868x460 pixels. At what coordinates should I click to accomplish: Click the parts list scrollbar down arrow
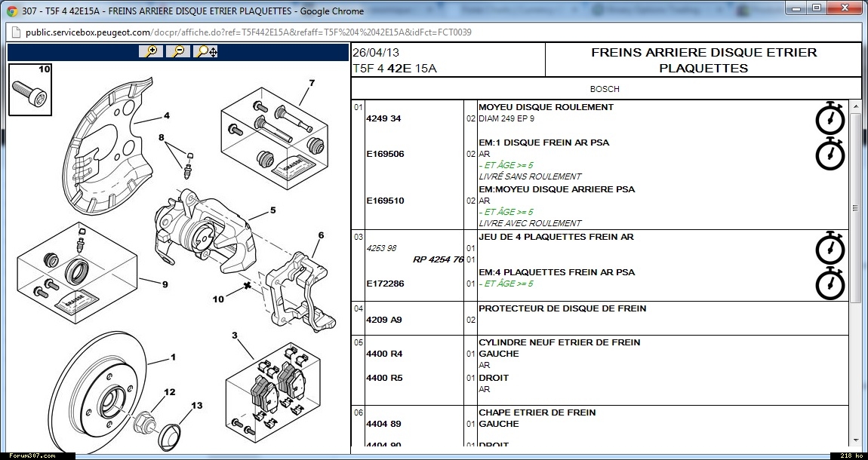pyautogui.click(x=855, y=440)
